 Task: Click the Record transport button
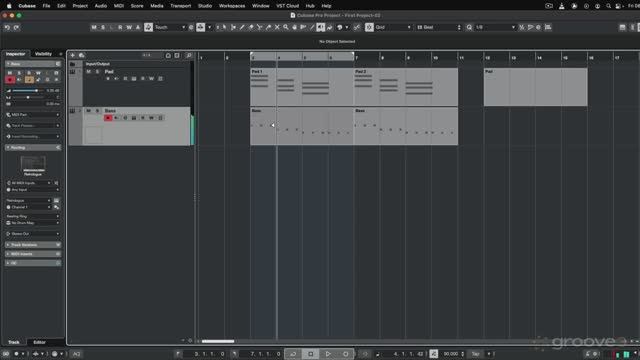pos(346,354)
